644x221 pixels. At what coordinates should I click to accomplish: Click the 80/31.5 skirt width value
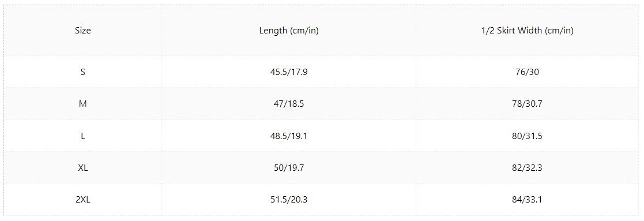pos(527,136)
